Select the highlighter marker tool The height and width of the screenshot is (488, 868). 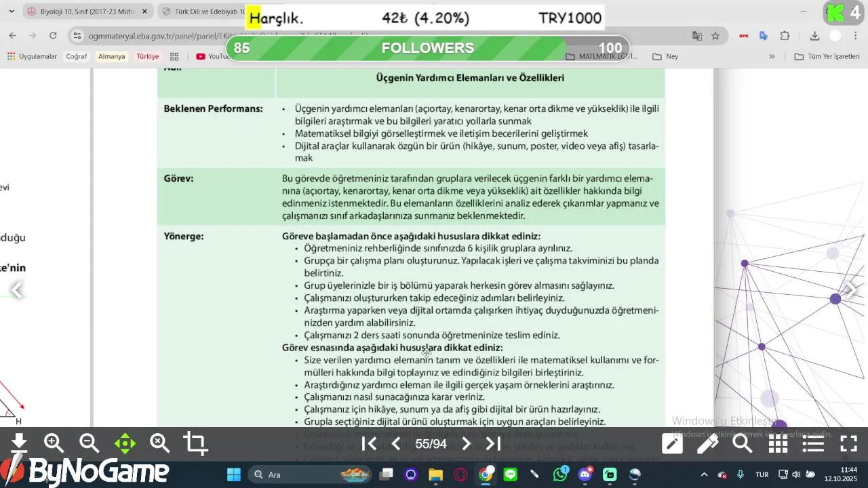pos(707,444)
